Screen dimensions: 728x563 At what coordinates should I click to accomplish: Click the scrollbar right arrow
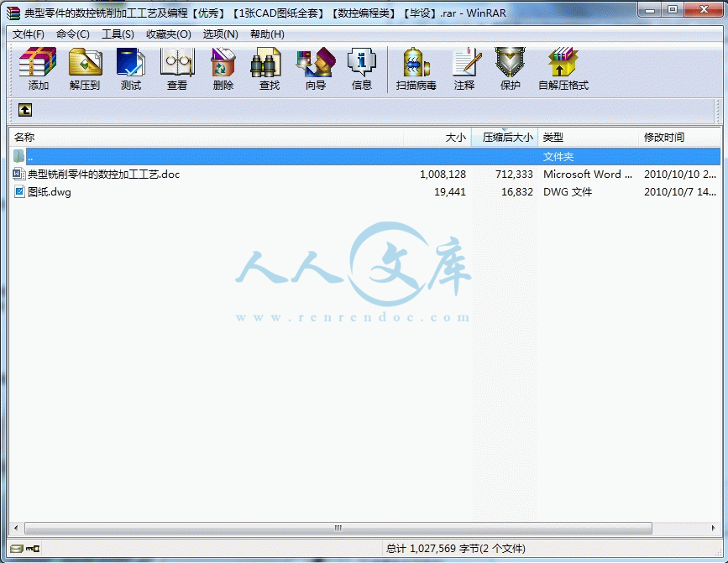[714, 529]
